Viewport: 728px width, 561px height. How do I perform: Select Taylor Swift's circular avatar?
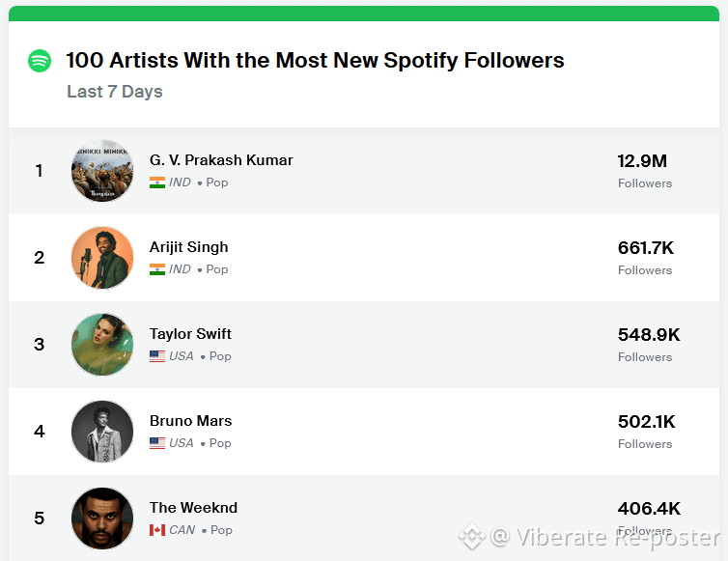(102, 344)
